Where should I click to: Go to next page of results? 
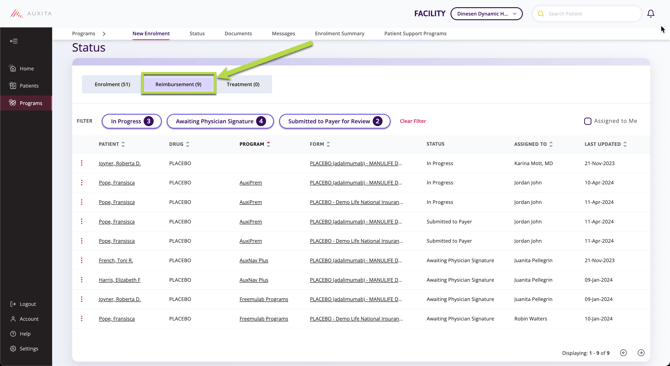click(641, 353)
